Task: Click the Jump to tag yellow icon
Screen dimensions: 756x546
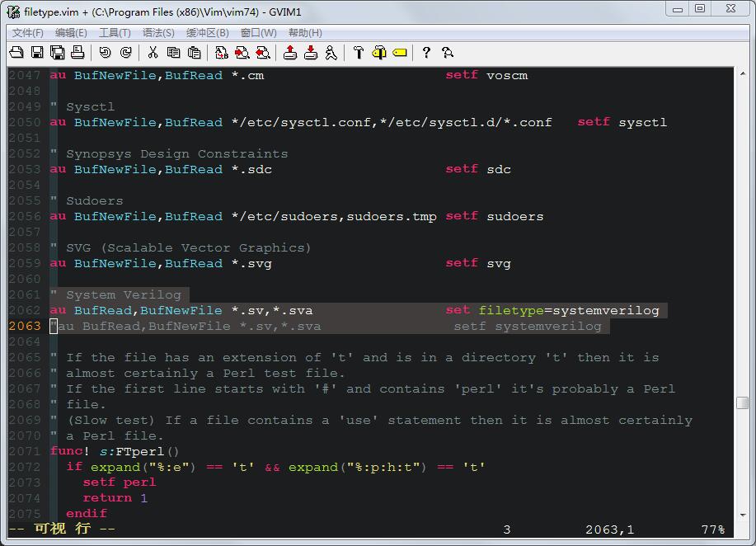Action: (400, 52)
